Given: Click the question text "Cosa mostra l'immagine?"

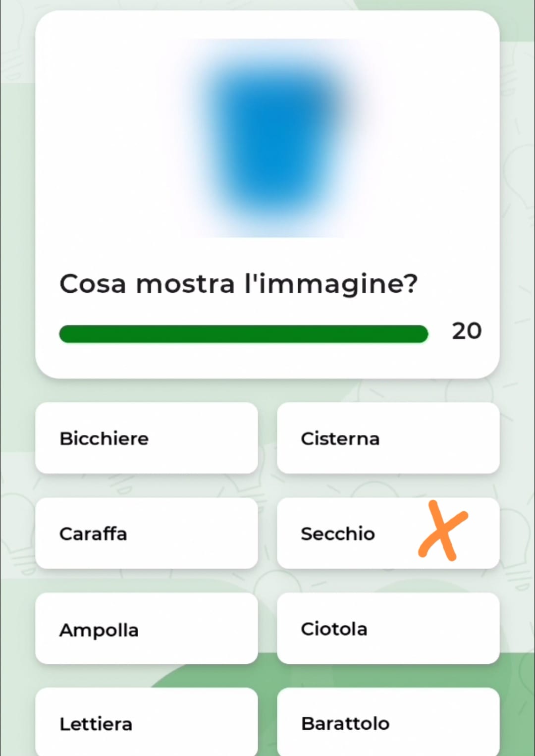Looking at the screenshot, I should [239, 284].
